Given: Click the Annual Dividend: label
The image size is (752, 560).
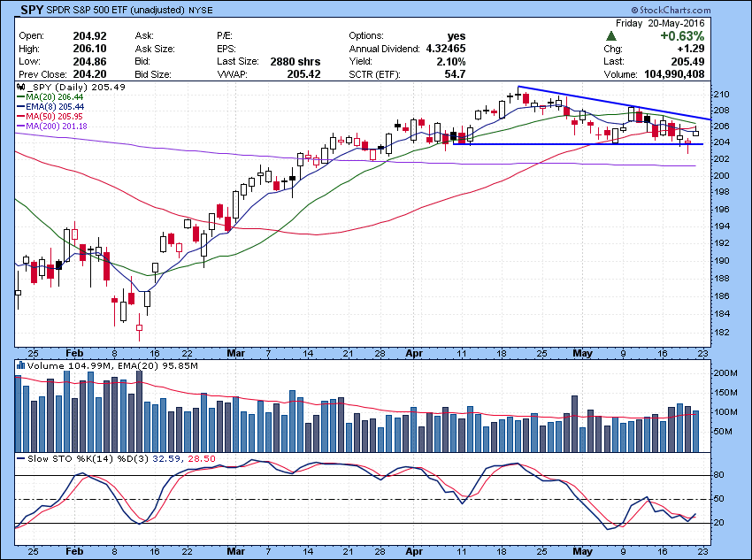Looking at the screenshot, I should pos(385,49).
